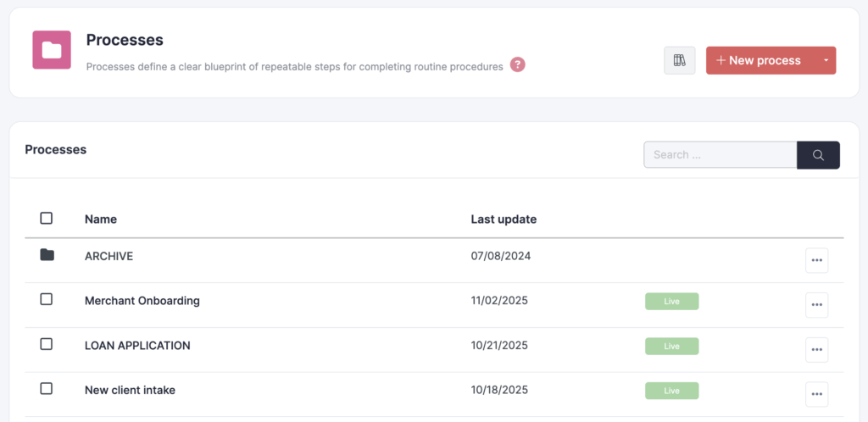868x422 pixels.
Task: Open the ARCHIVE row three-dot menu
Action: pyautogui.click(x=816, y=260)
